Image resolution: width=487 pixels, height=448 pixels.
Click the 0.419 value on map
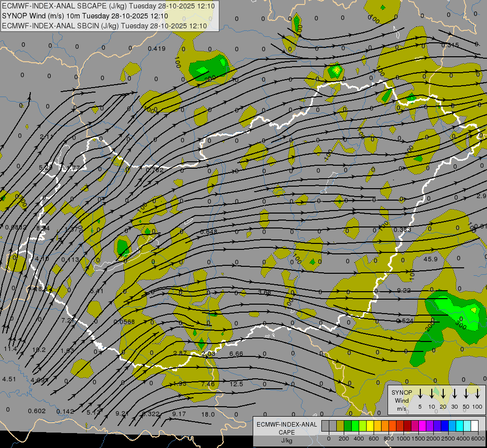(157, 48)
